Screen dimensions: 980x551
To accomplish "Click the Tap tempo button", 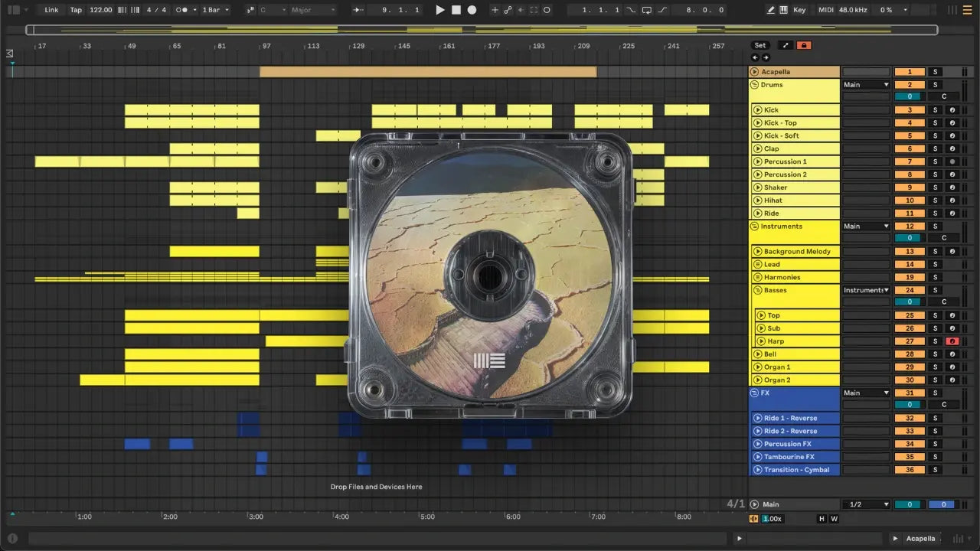I will (76, 10).
